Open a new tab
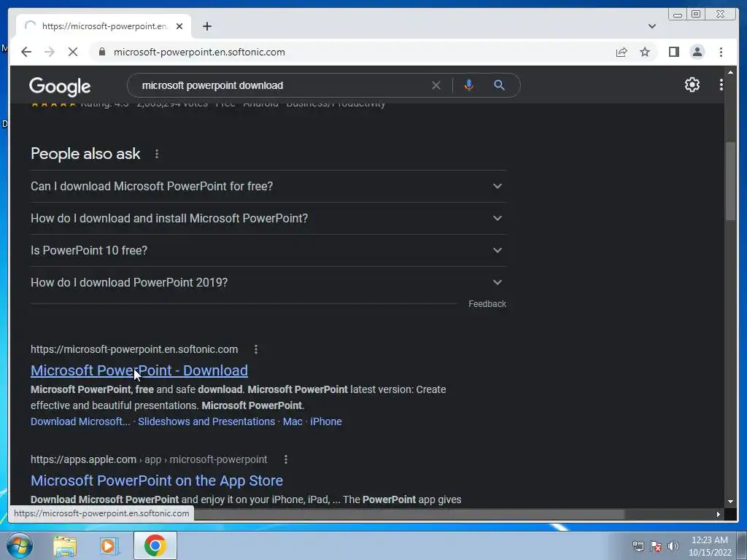Viewport: 747px width, 560px height. pos(206,26)
